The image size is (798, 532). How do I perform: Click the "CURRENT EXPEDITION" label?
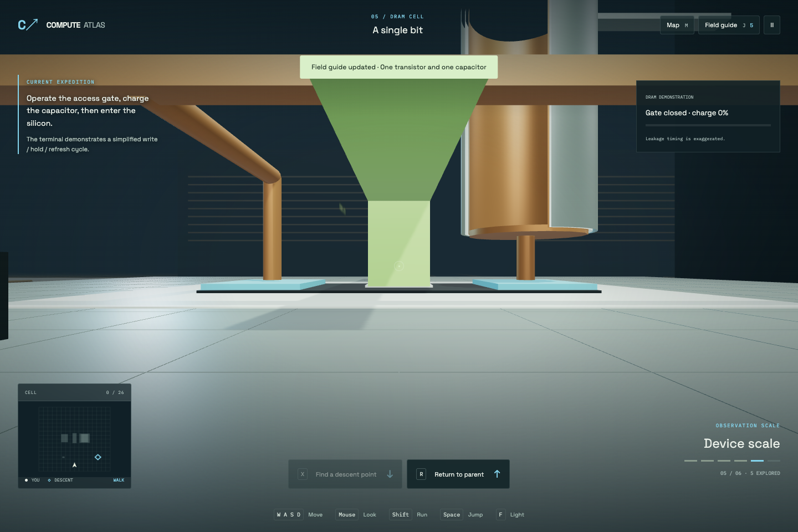point(60,82)
